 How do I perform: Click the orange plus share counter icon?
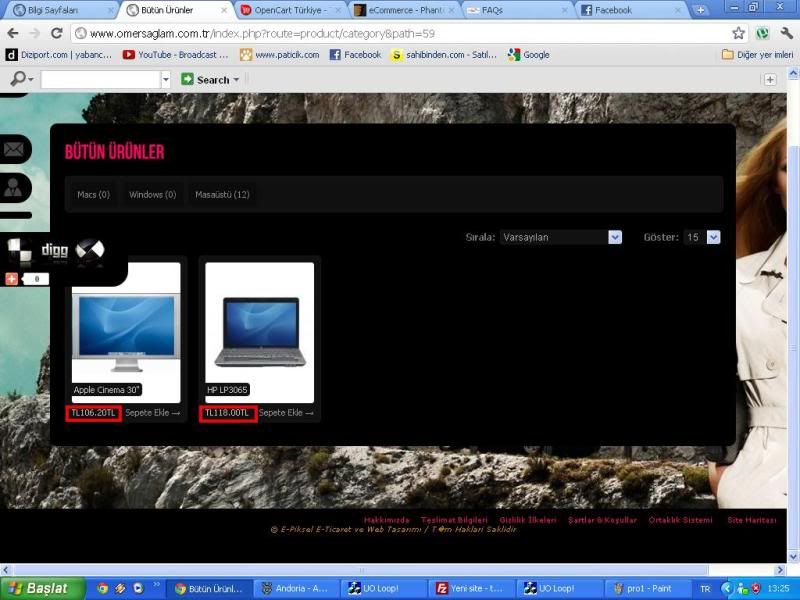click(x=11, y=279)
